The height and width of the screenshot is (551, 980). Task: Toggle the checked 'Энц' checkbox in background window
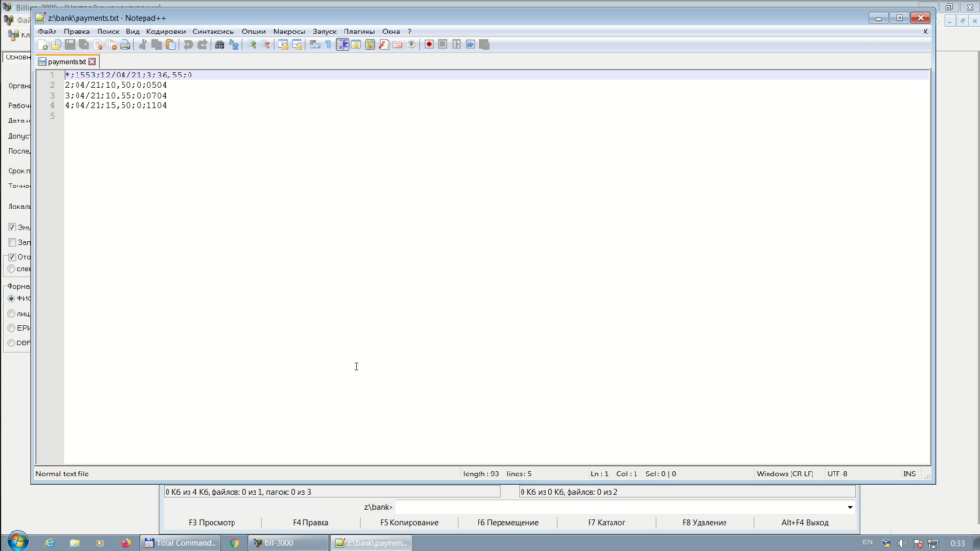(11, 228)
